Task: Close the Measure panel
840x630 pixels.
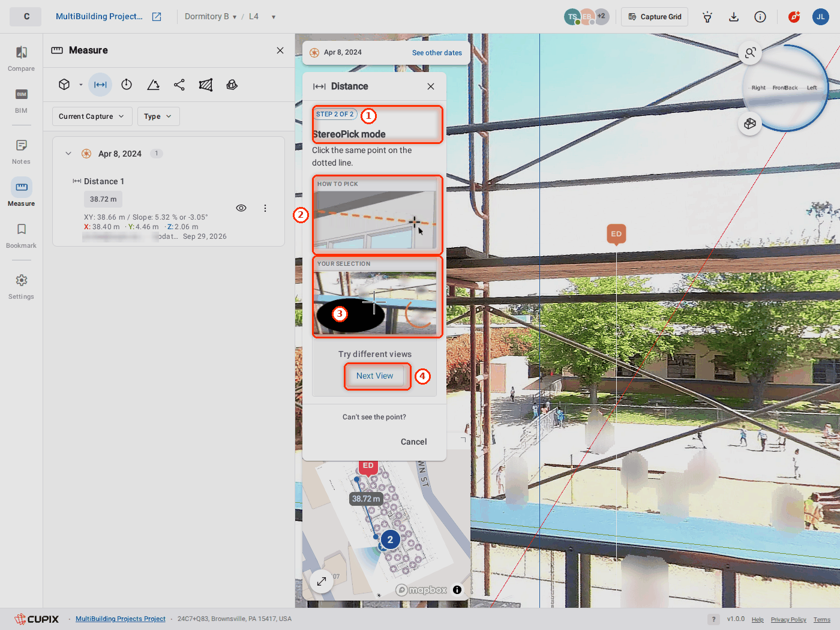Action: tap(280, 50)
